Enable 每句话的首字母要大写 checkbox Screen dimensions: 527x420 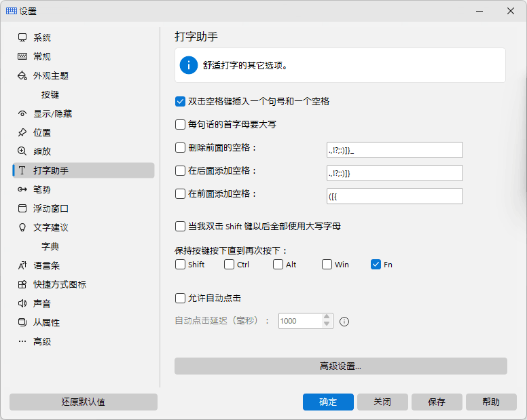click(x=180, y=125)
